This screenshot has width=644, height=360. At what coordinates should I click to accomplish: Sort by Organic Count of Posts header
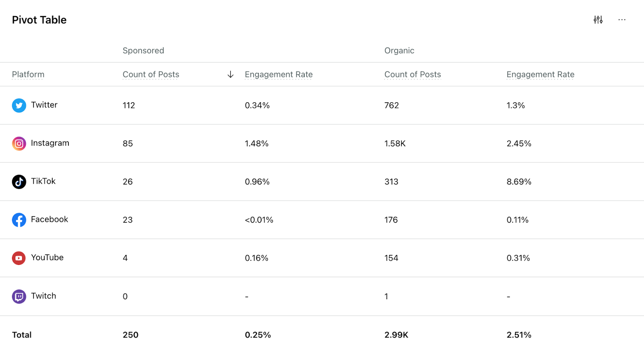(413, 74)
